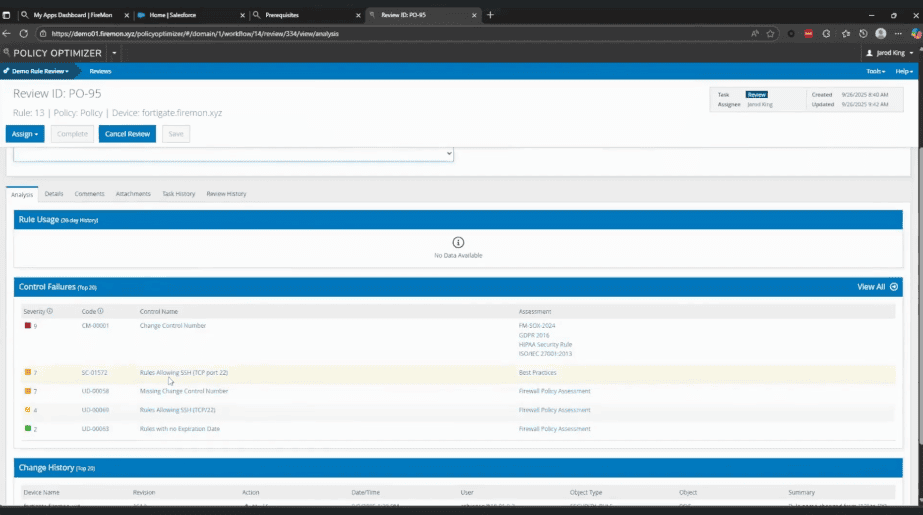Open the Jarod King user menu
Image resolution: width=923 pixels, height=515 pixels.
pyautogui.click(x=893, y=53)
